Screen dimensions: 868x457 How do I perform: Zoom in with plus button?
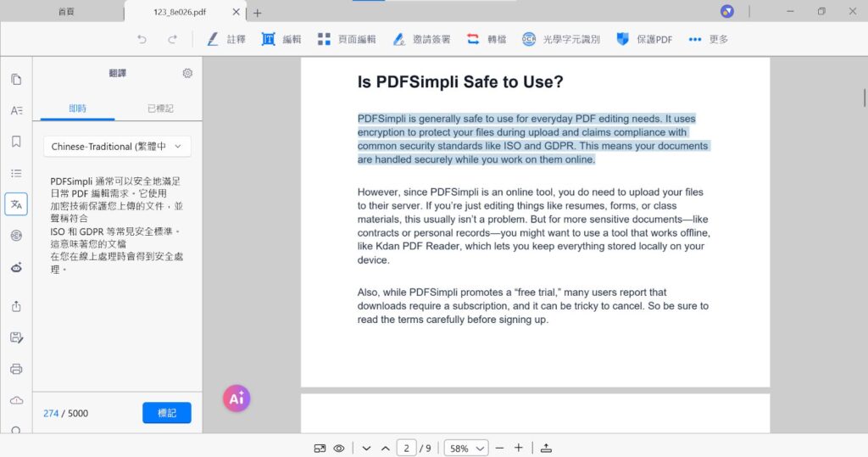pyautogui.click(x=519, y=448)
